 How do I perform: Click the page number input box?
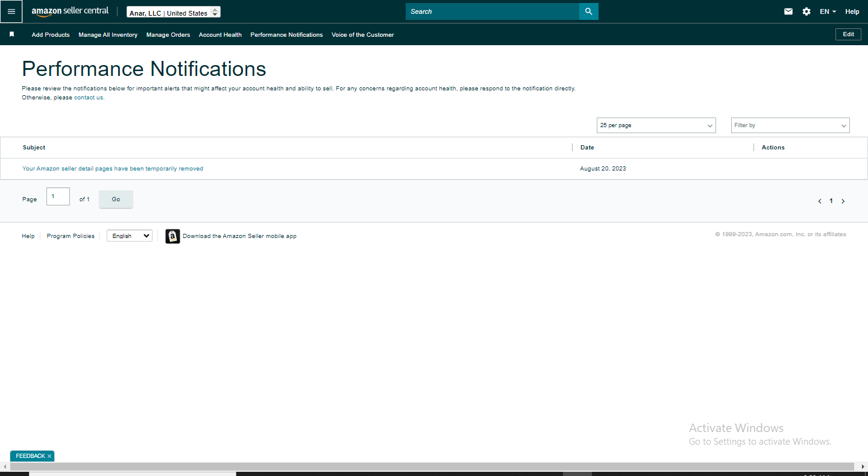coord(58,196)
